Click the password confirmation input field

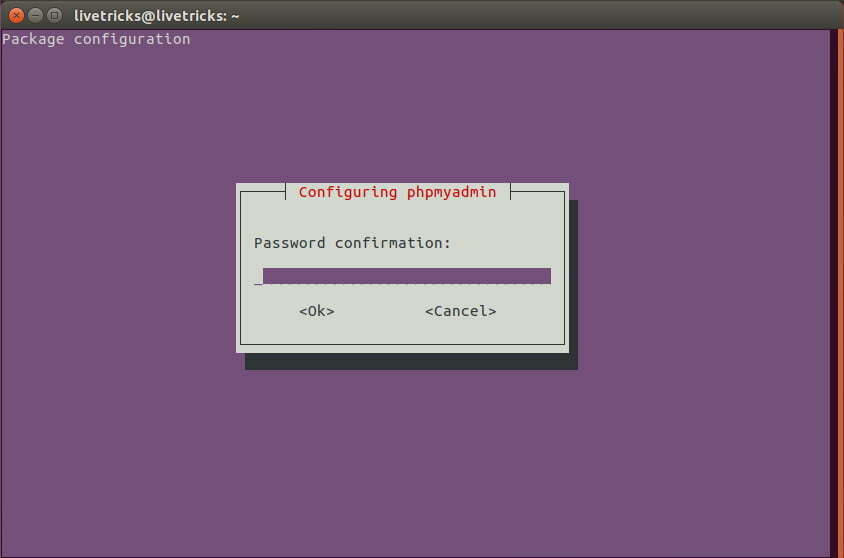(x=403, y=276)
